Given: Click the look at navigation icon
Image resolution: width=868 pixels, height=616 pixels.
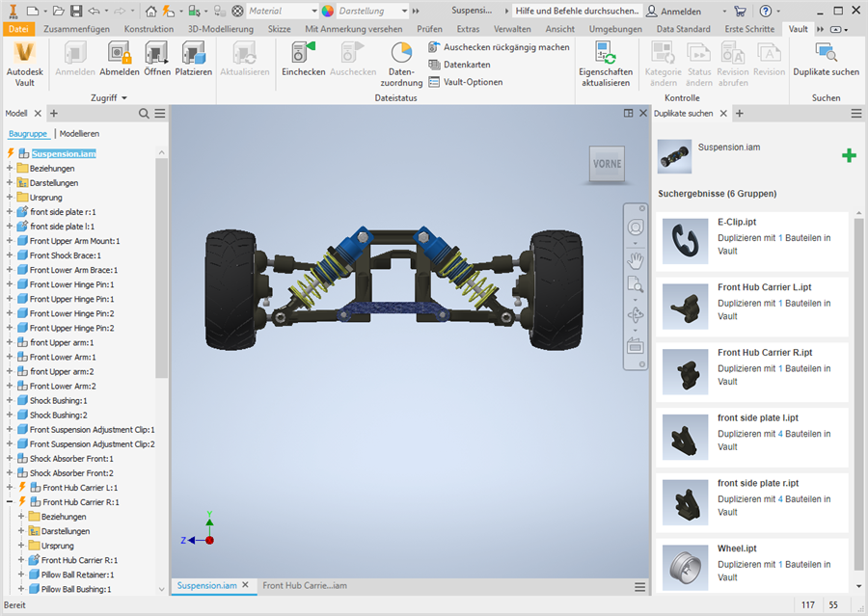Looking at the screenshot, I should click(636, 346).
